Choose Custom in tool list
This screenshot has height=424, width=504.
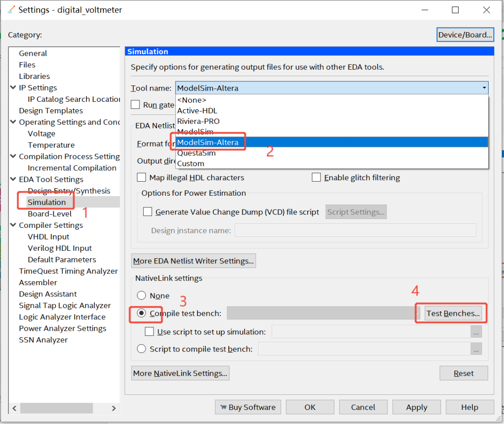point(332,163)
